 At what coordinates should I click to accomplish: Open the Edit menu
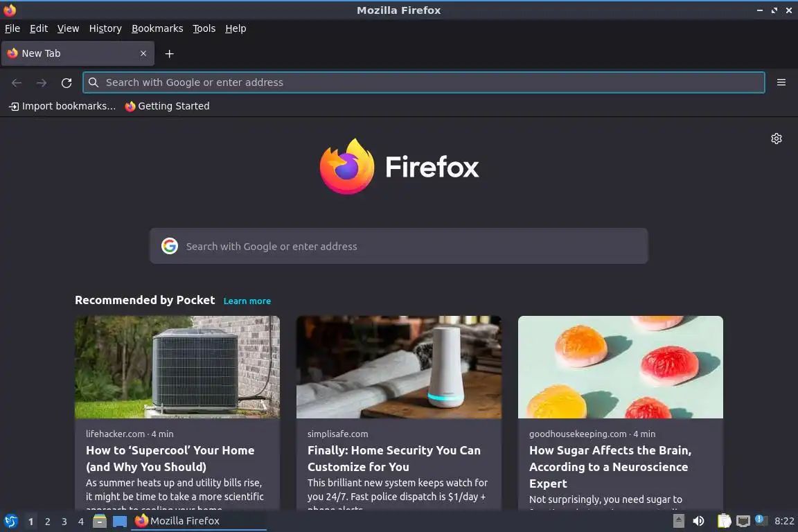(39, 28)
